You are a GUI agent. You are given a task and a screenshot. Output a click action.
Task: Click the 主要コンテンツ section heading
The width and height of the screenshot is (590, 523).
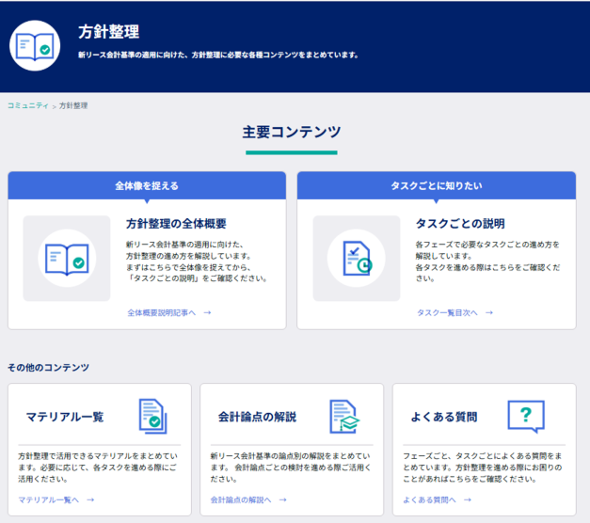pyautogui.click(x=292, y=132)
